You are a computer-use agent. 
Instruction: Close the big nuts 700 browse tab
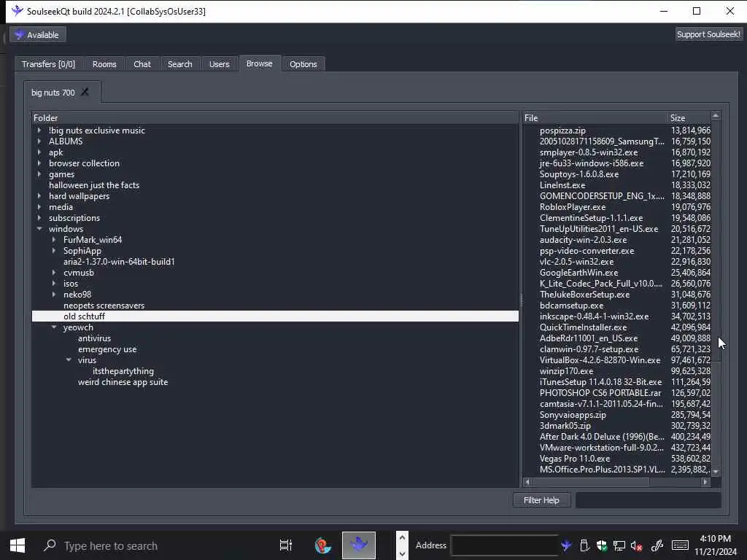click(x=85, y=92)
